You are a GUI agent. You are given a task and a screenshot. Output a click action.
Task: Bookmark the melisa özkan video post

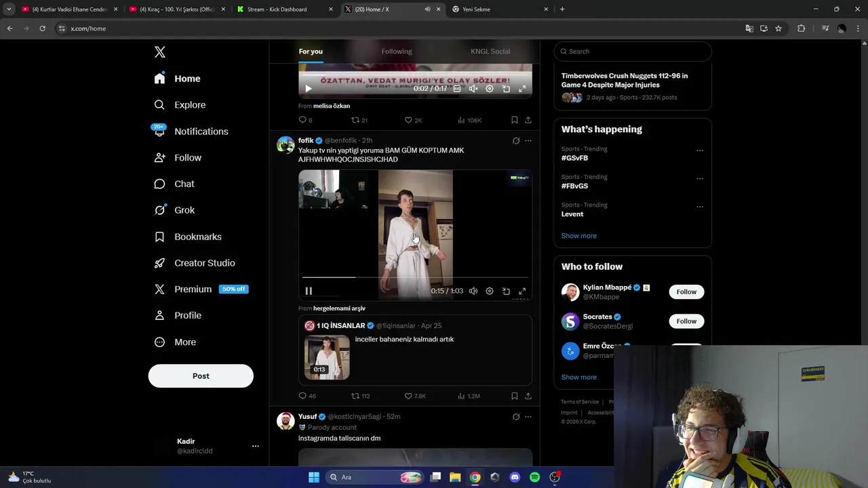[x=515, y=120]
